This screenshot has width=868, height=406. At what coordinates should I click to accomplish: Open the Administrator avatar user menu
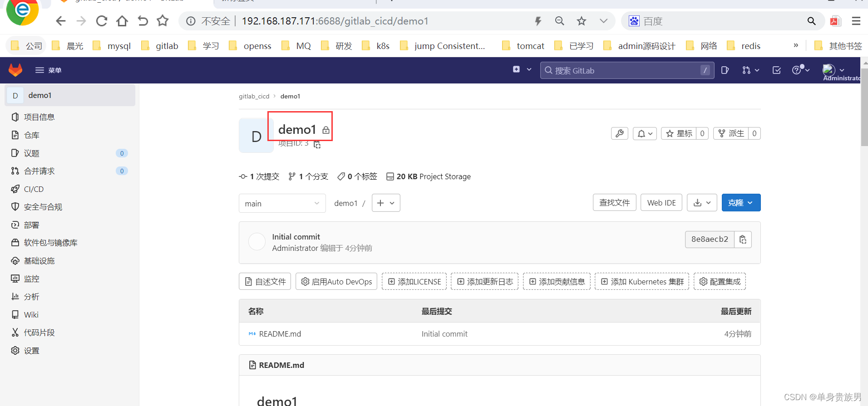tap(833, 70)
